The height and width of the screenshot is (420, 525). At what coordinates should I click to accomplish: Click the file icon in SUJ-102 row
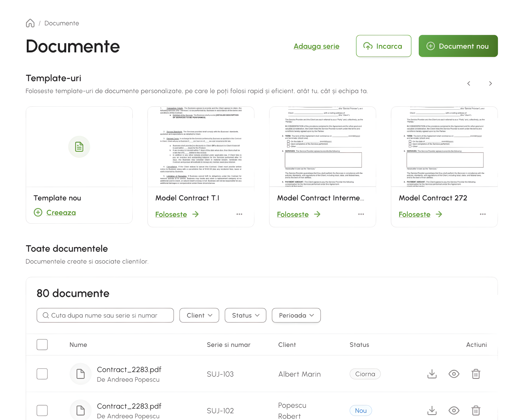pos(80,410)
